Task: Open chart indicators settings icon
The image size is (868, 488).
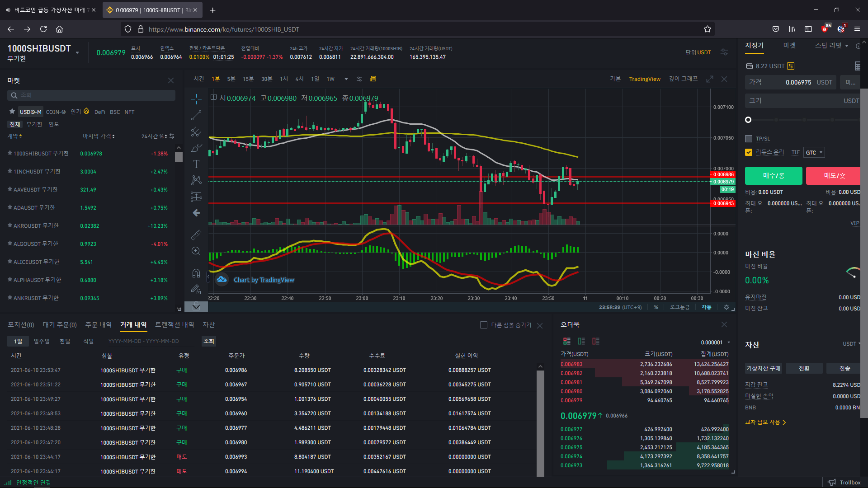Action: pos(359,79)
